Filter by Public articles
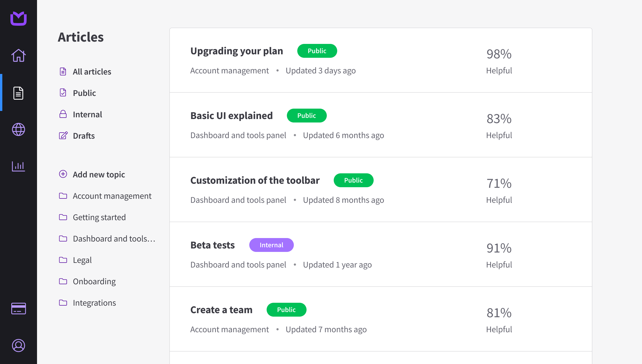The image size is (642, 364). pyautogui.click(x=84, y=93)
